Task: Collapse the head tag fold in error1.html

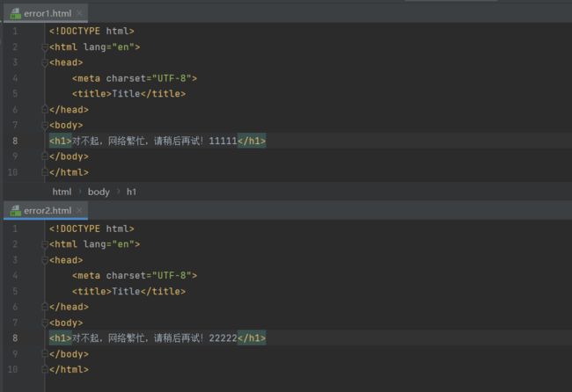Action: (45, 63)
